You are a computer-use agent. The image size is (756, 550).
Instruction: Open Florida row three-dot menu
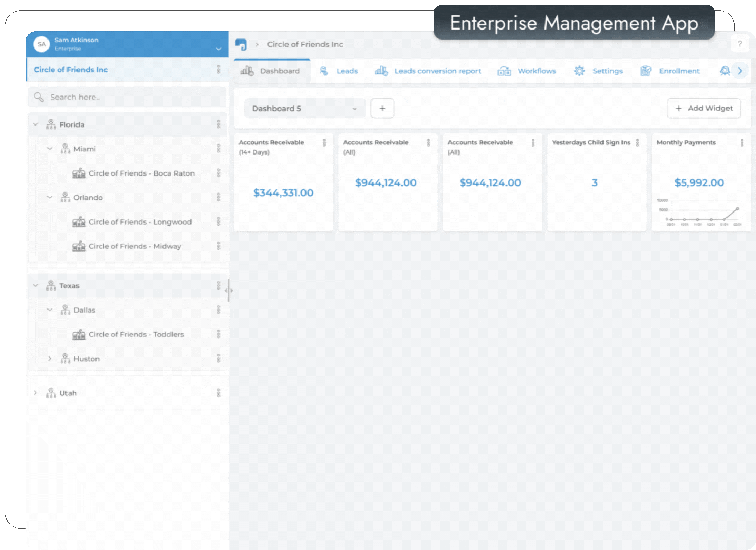tap(218, 124)
